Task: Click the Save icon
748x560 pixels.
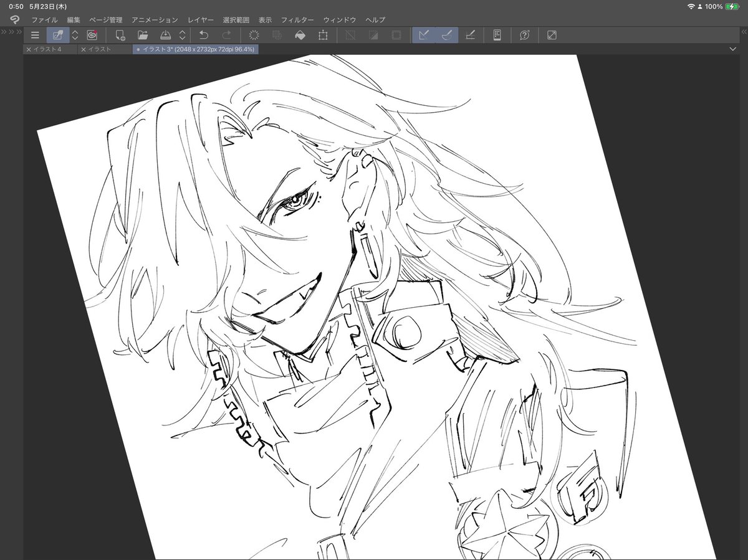Action: tap(165, 35)
